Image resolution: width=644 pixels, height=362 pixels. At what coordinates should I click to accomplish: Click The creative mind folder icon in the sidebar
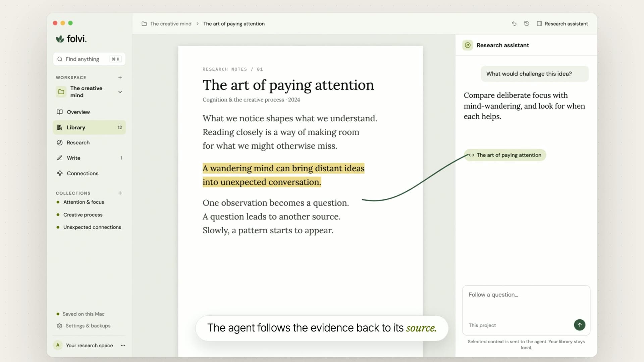pos(61,92)
